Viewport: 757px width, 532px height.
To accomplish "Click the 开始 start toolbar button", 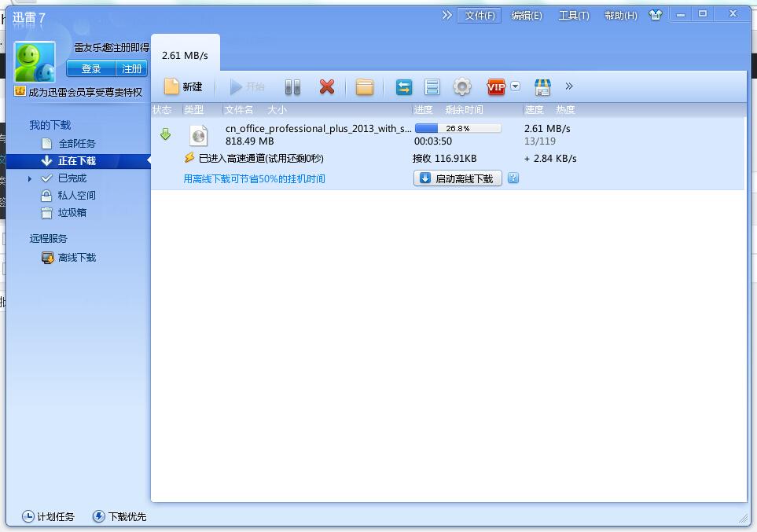I will (x=247, y=87).
